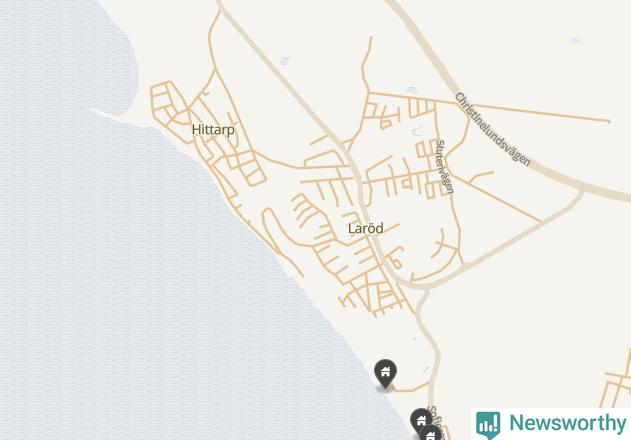Viewport: 631px width, 440px height.
Task: Click the Stuterivägen street label
Action: click(445, 166)
